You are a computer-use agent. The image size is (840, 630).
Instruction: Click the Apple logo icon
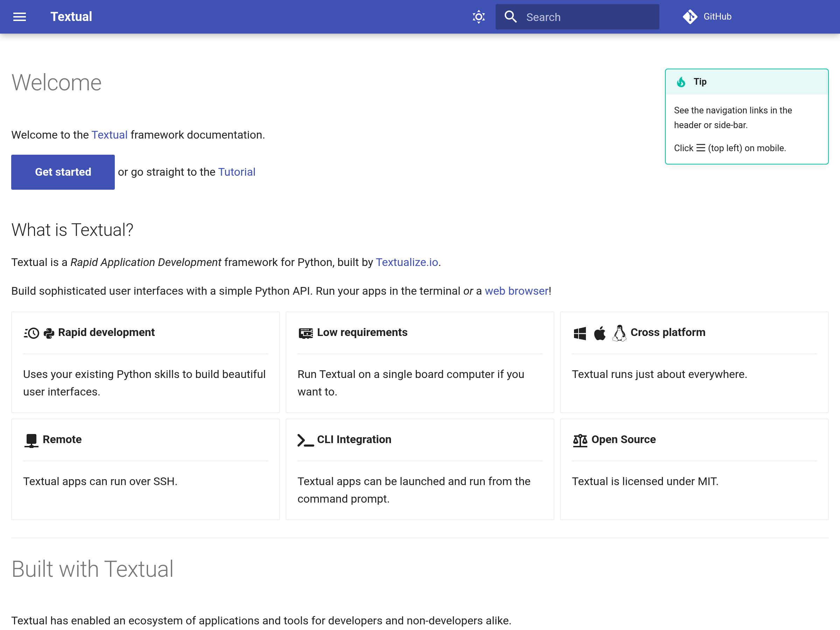600,334
